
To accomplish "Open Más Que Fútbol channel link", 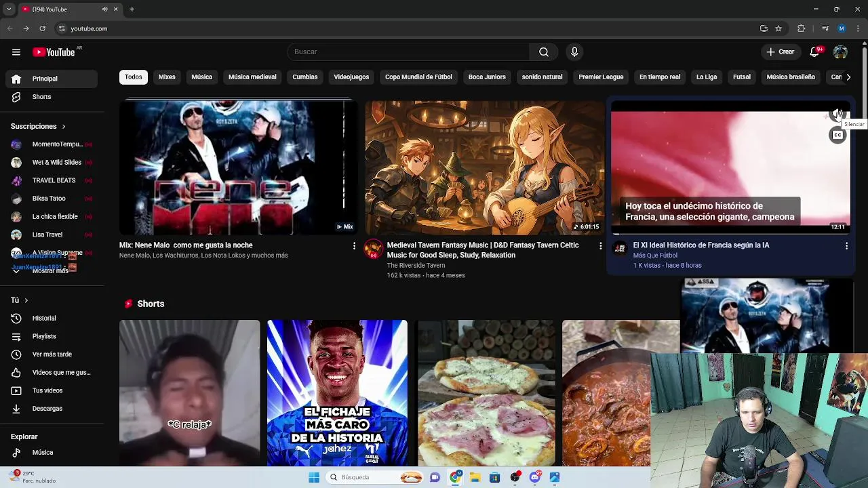I will coord(655,256).
